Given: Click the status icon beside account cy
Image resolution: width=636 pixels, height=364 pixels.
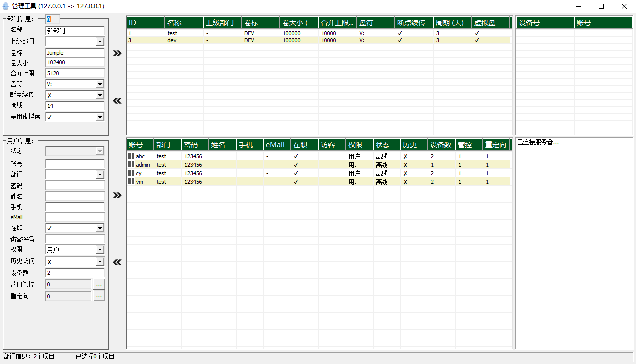Looking at the screenshot, I should (131, 173).
